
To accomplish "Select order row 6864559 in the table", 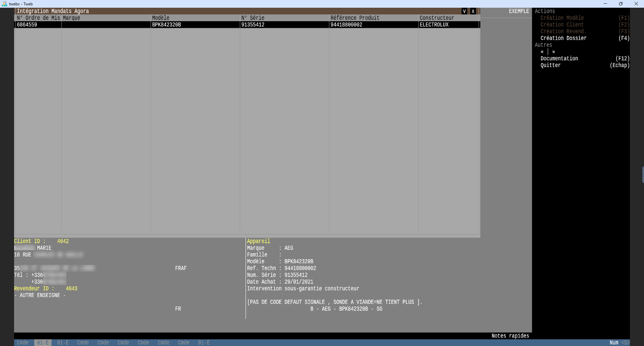I will 27,25.
